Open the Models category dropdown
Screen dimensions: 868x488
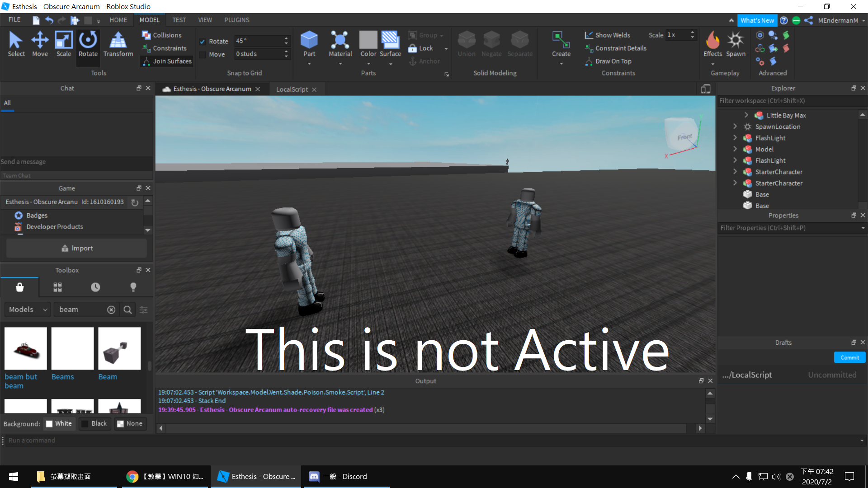28,310
